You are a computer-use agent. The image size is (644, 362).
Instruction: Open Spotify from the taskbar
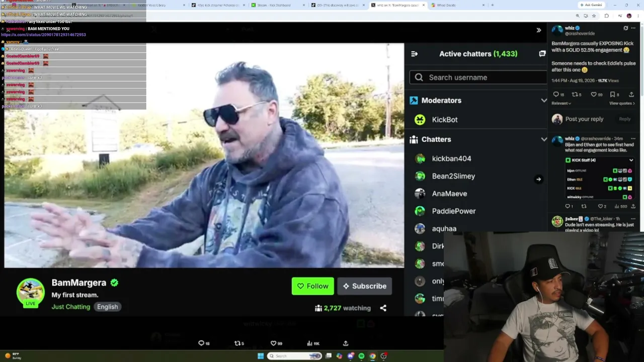(361, 356)
